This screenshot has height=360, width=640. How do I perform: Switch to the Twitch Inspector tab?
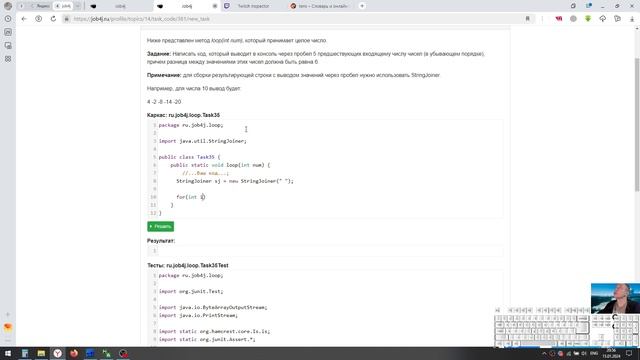(253, 6)
